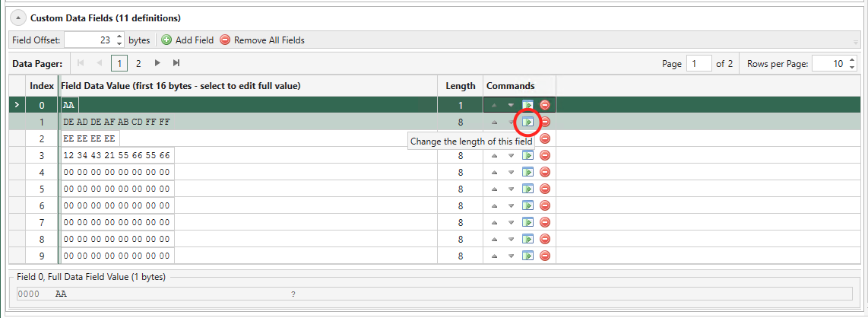The image size is (868, 318).
Task: Go to the next data page
Action: [158, 63]
